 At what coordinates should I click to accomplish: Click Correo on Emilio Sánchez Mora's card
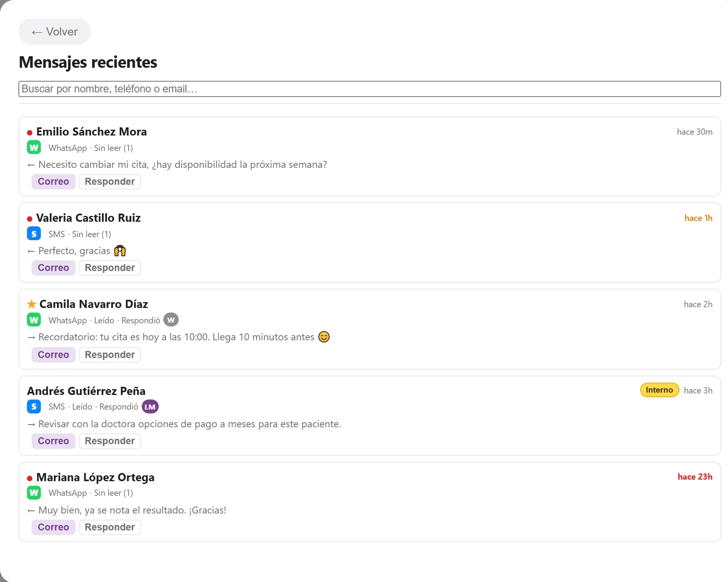tap(53, 181)
